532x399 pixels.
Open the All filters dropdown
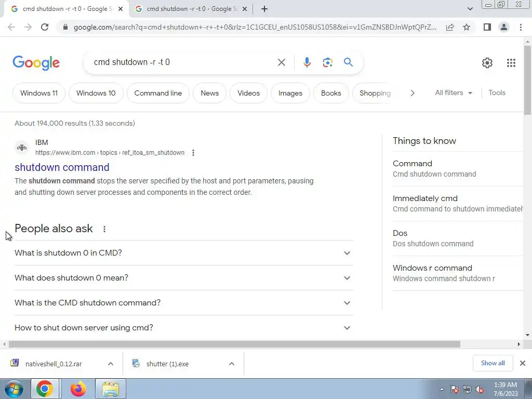pos(454,92)
